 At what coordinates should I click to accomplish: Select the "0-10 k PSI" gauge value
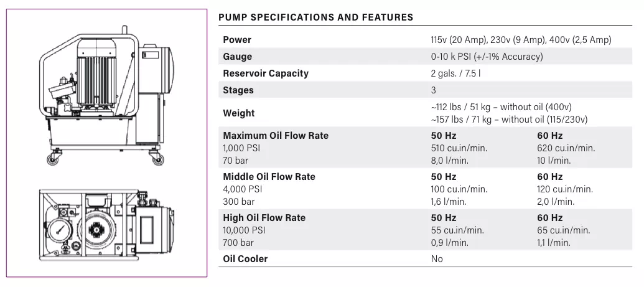(x=487, y=57)
